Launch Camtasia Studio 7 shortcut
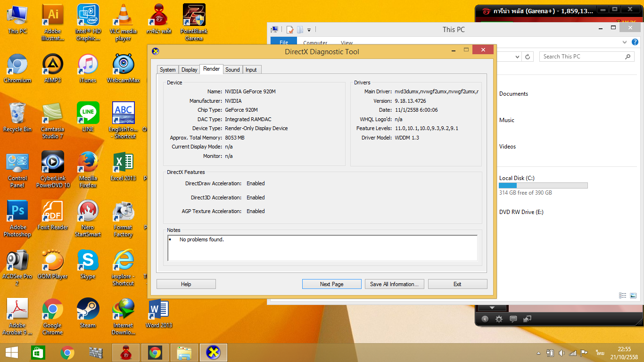The image size is (644, 362). click(x=53, y=120)
